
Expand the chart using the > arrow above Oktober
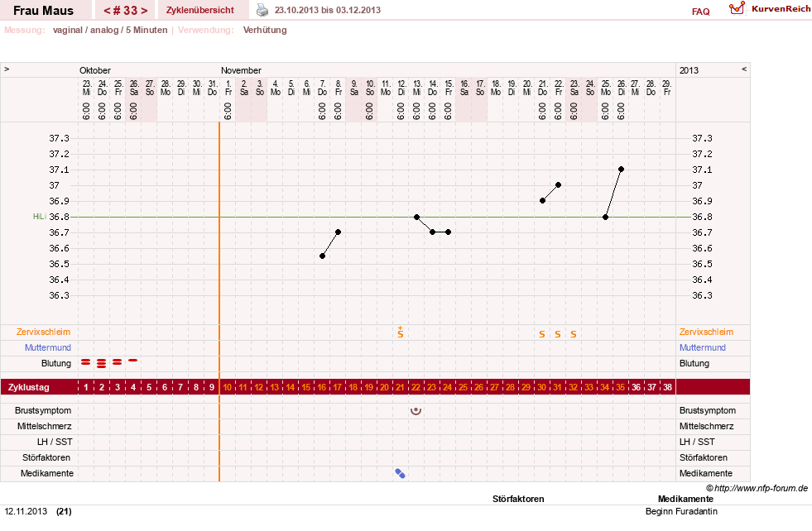pos(7,69)
